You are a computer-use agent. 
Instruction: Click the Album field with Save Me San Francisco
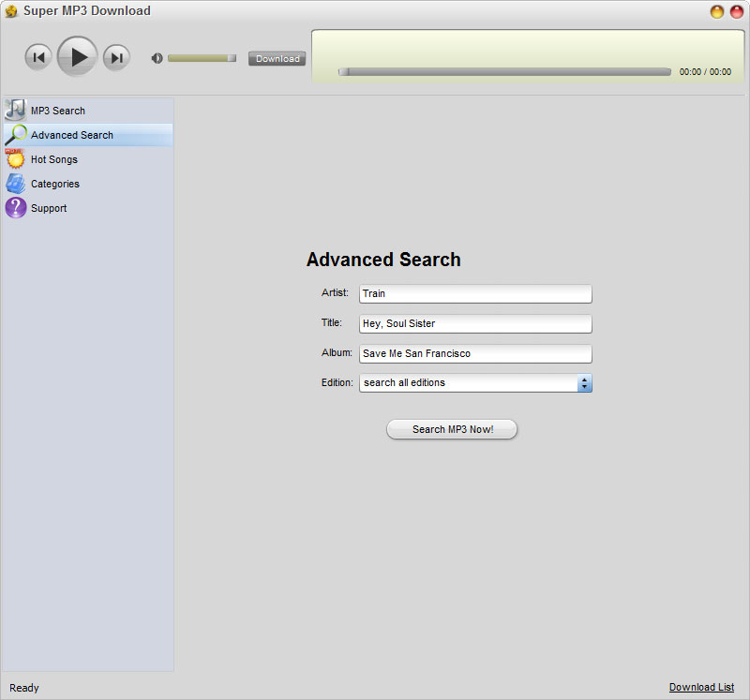click(475, 354)
